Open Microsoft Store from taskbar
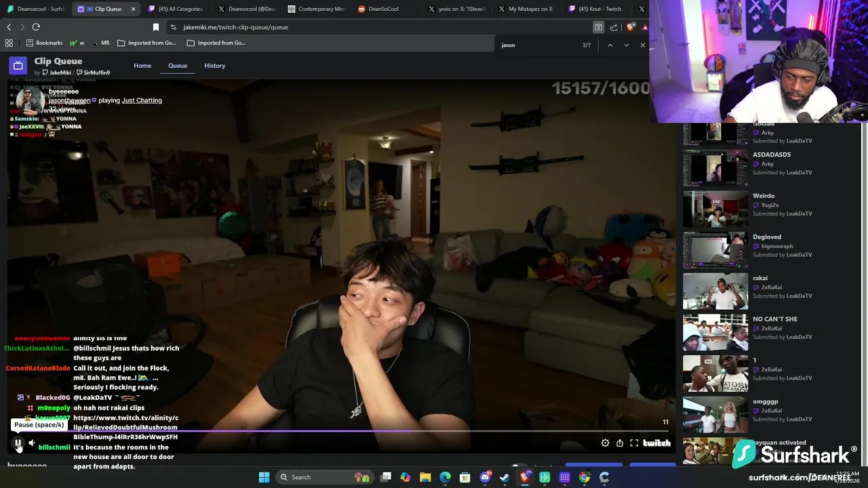Image resolution: width=868 pixels, height=488 pixels. point(465,477)
